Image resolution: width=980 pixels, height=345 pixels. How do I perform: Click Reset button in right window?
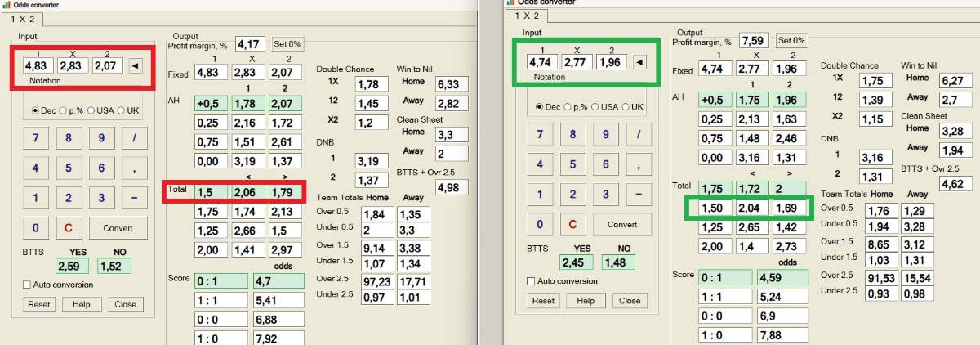click(x=543, y=301)
